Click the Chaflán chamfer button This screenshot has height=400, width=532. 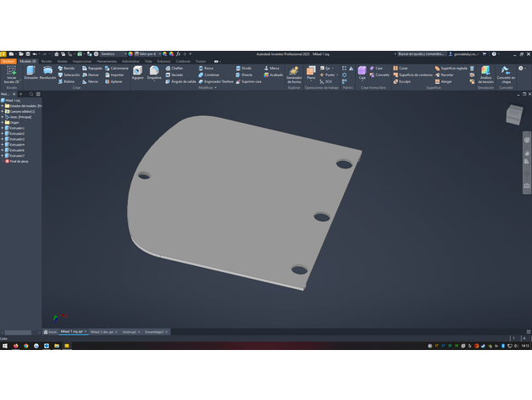pyautogui.click(x=174, y=68)
